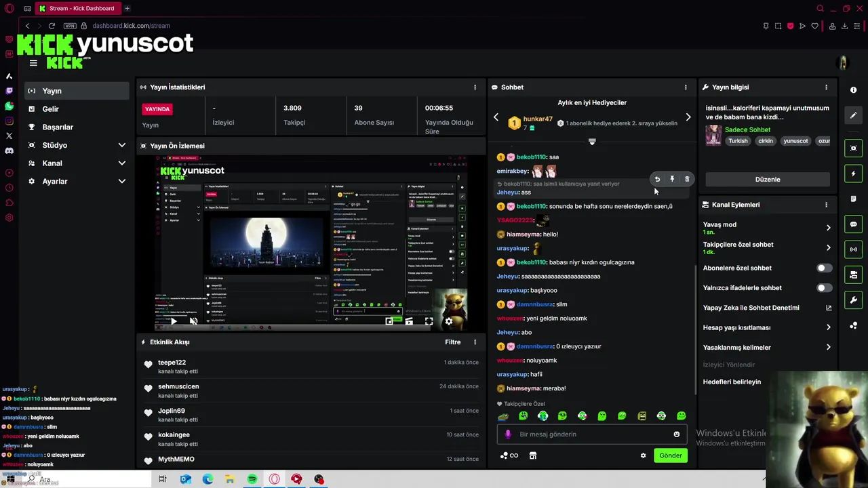Open Hesap yaşı kısıtlaması options

coord(828,327)
